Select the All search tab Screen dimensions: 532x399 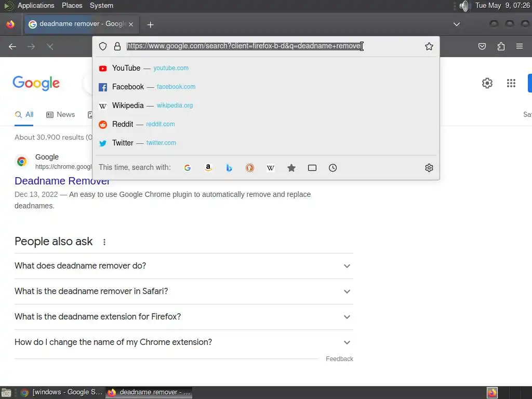(x=24, y=115)
